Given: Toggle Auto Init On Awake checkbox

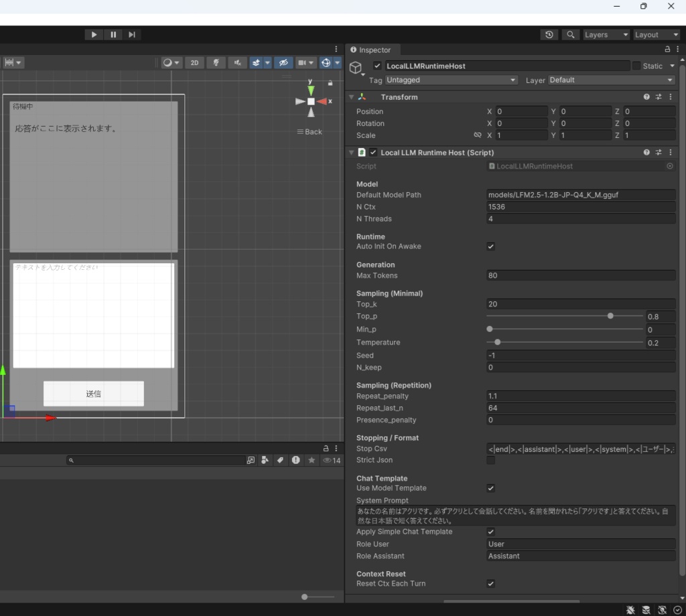Looking at the screenshot, I should click(491, 246).
